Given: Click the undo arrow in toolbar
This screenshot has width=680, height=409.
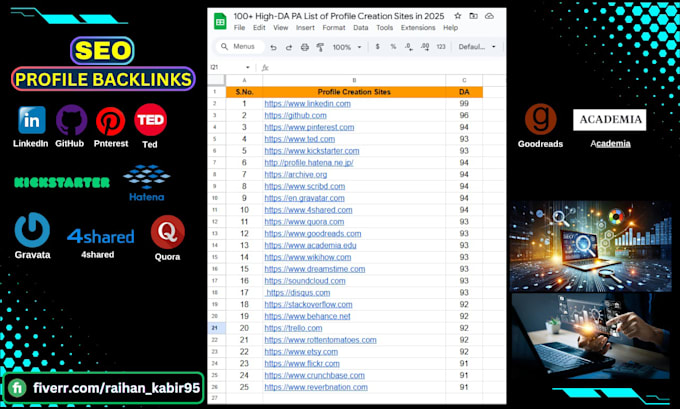Looking at the screenshot, I should coord(273,47).
